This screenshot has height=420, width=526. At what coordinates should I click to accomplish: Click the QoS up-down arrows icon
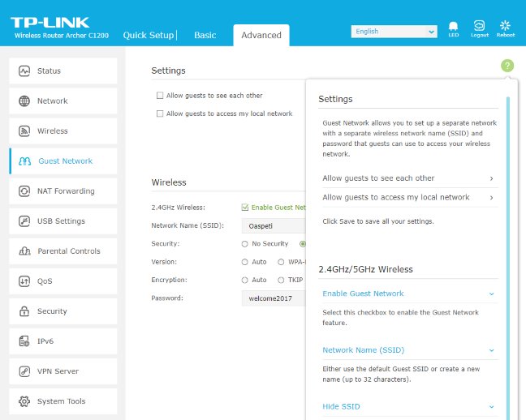point(24,281)
